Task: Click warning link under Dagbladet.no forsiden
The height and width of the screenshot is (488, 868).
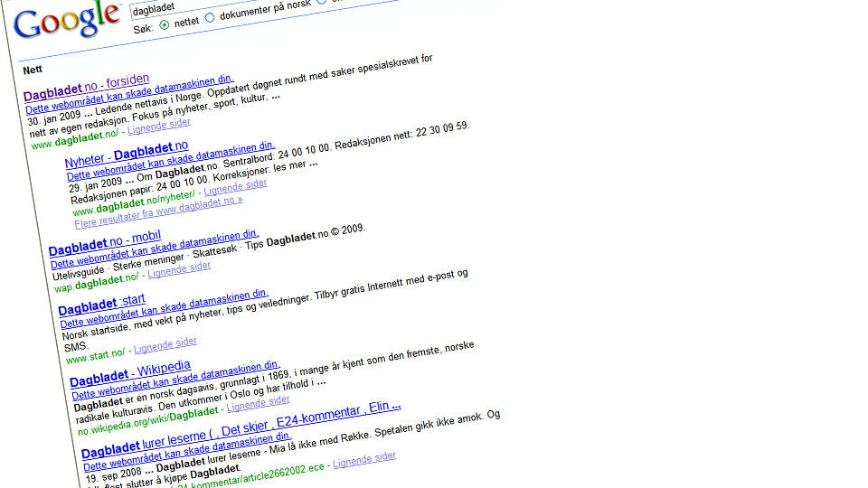Action: [x=129, y=94]
